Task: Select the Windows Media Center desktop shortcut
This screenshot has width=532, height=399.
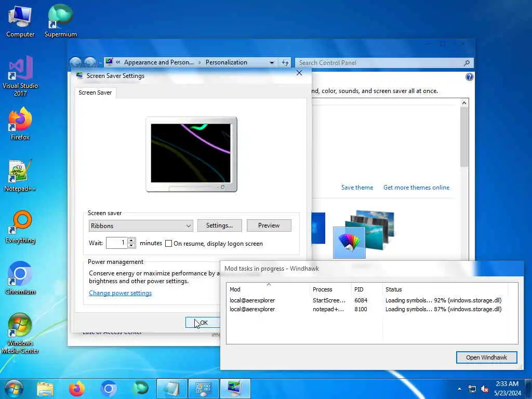Action: pyautogui.click(x=20, y=333)
